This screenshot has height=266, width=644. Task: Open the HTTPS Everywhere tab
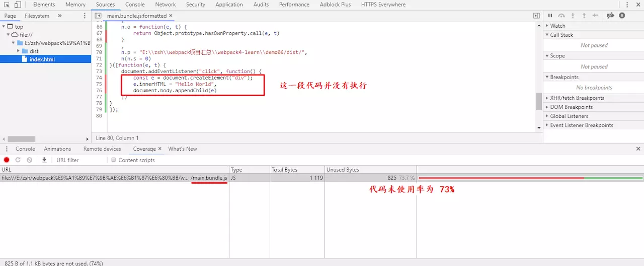383,5
